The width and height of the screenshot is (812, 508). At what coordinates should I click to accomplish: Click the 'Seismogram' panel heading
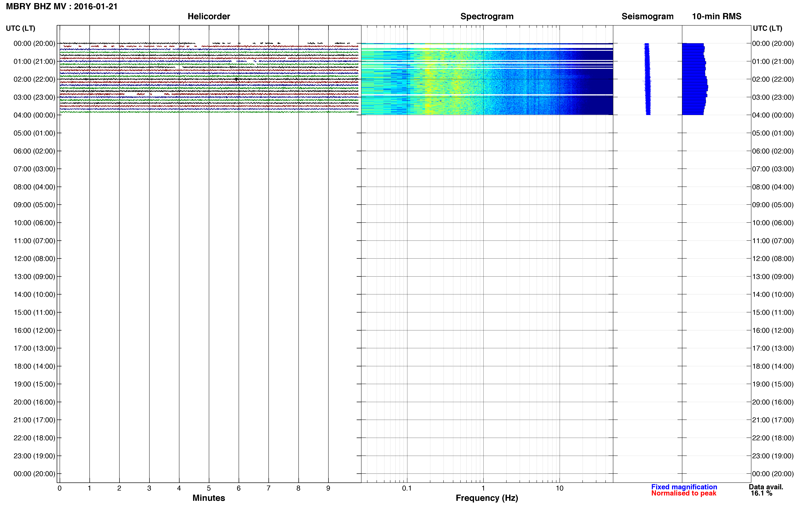pos(648,16)
